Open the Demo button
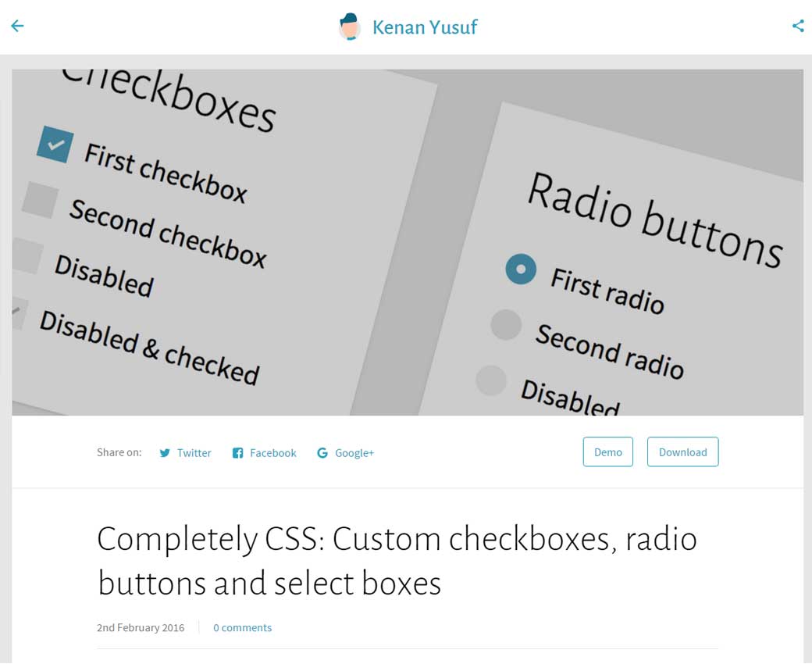 tap(607, 452)
